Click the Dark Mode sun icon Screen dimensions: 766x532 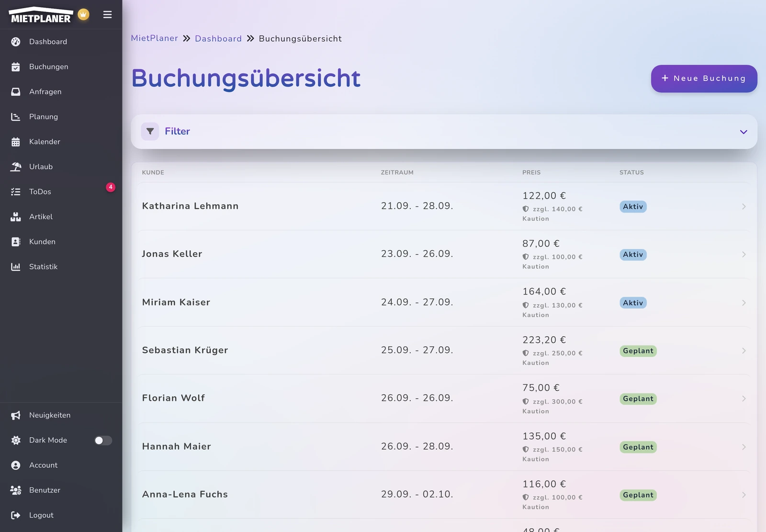16,440
